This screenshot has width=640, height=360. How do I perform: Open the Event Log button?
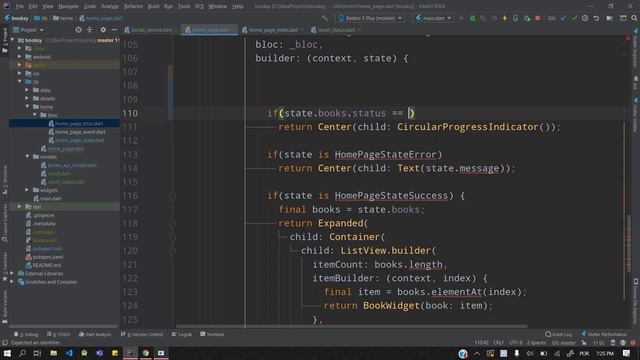(558, 334)
